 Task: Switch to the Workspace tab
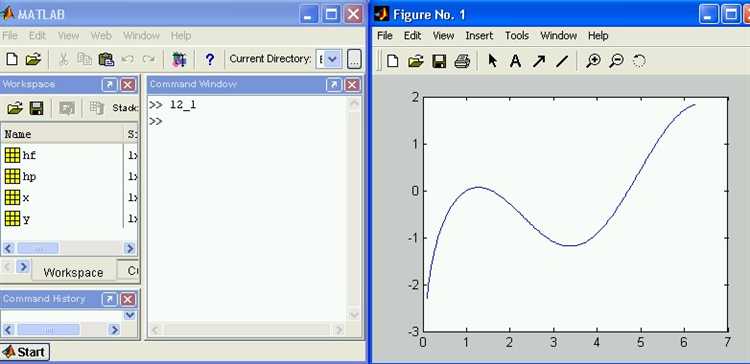click(74, 272)
